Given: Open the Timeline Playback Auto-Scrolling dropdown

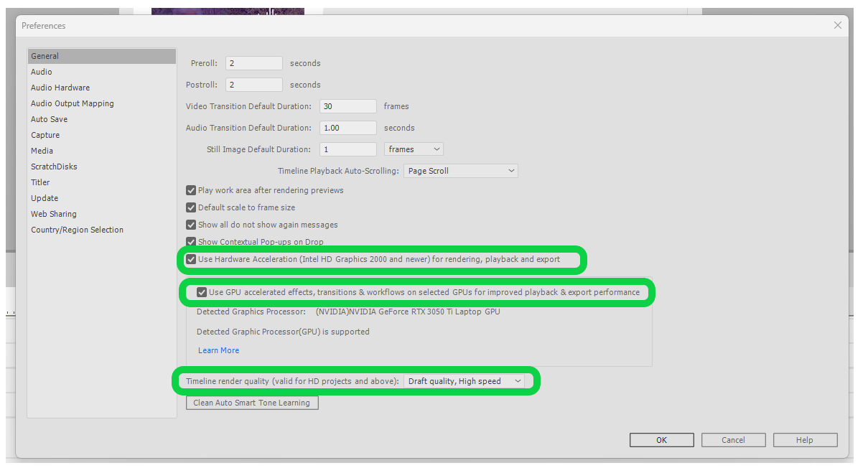Looking at the screenshot, I should (x=460, y=171).
